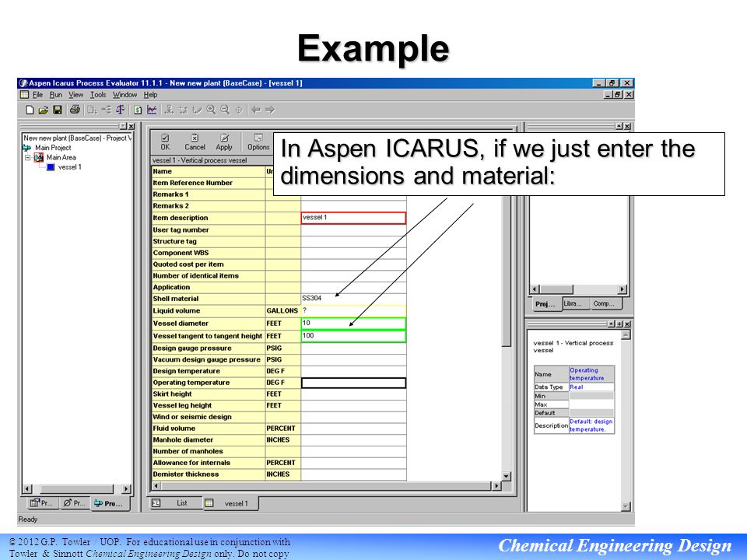This screenshot has height=560, width=747.
Task: Click the 'Manhole diameter' row label
Action: pos(183,440)
